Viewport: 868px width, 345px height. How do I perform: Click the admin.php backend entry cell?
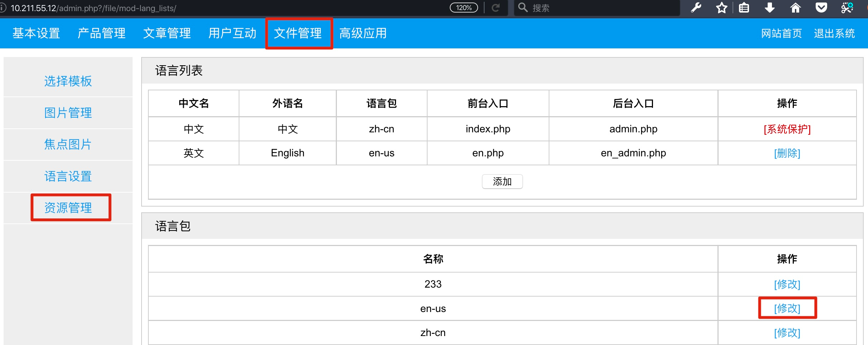[633, 129]
